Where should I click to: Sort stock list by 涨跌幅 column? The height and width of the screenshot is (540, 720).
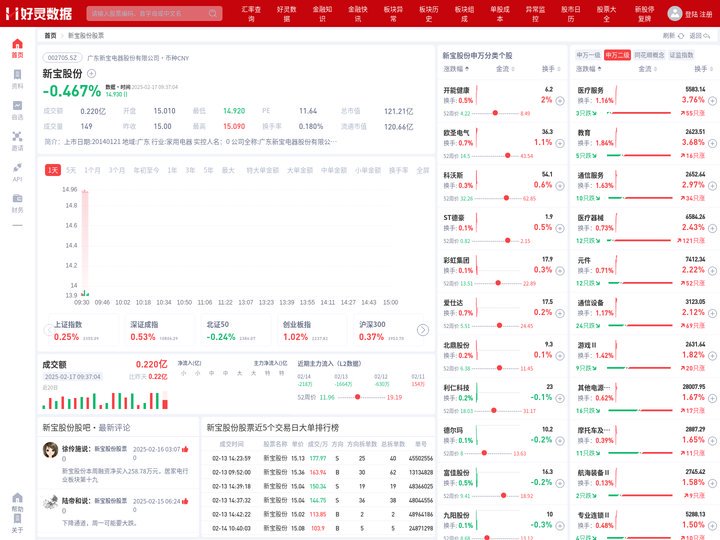click(456, 69)
